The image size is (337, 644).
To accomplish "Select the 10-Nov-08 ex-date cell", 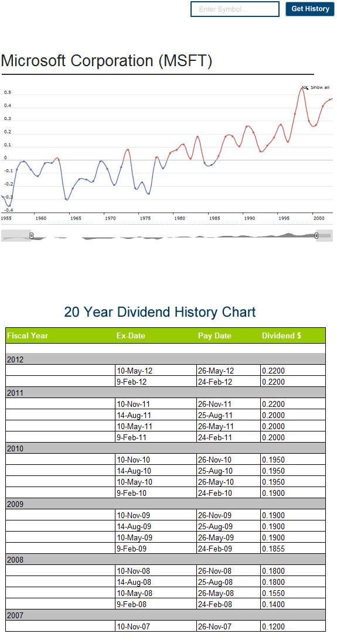I will tap(156, 570).
